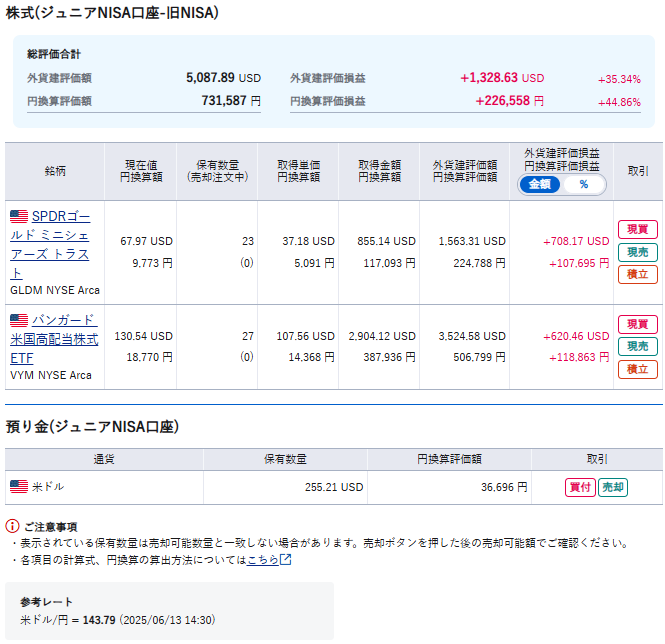Select VYM yen gain +118,863 円
The height and width of the screenshot is (644, 665).
[579, 357]
